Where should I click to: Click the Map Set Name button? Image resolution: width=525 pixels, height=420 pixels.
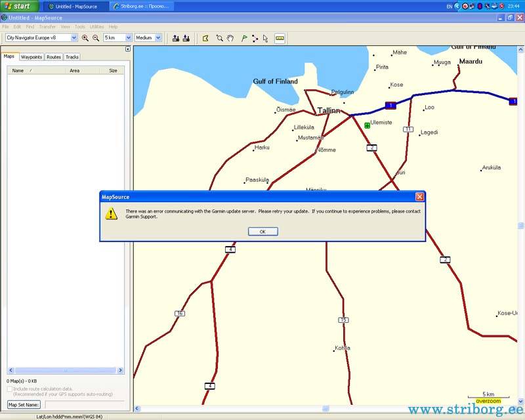tap(24, 405)
